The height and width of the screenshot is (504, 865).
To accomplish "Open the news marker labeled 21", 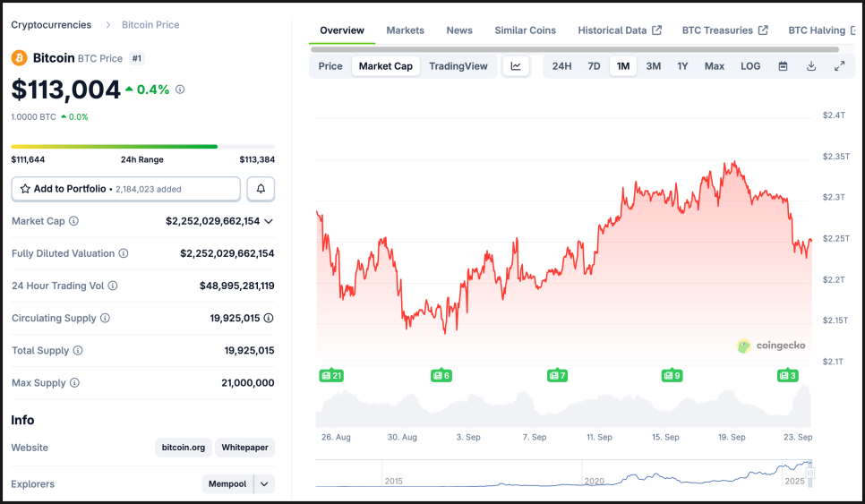I will [x=331, y=375].
